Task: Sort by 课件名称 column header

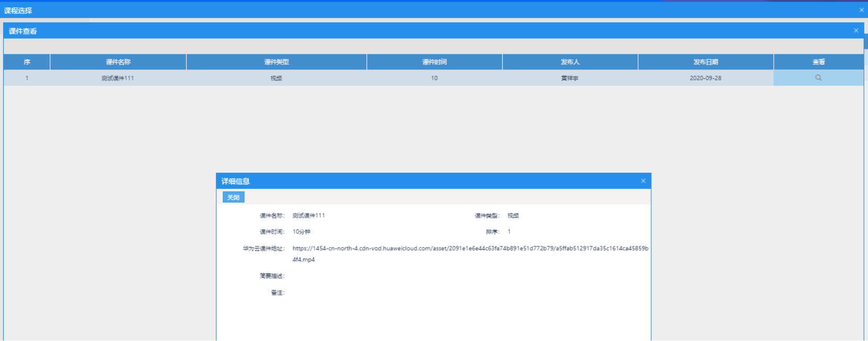Action: (x=118, y=62)
